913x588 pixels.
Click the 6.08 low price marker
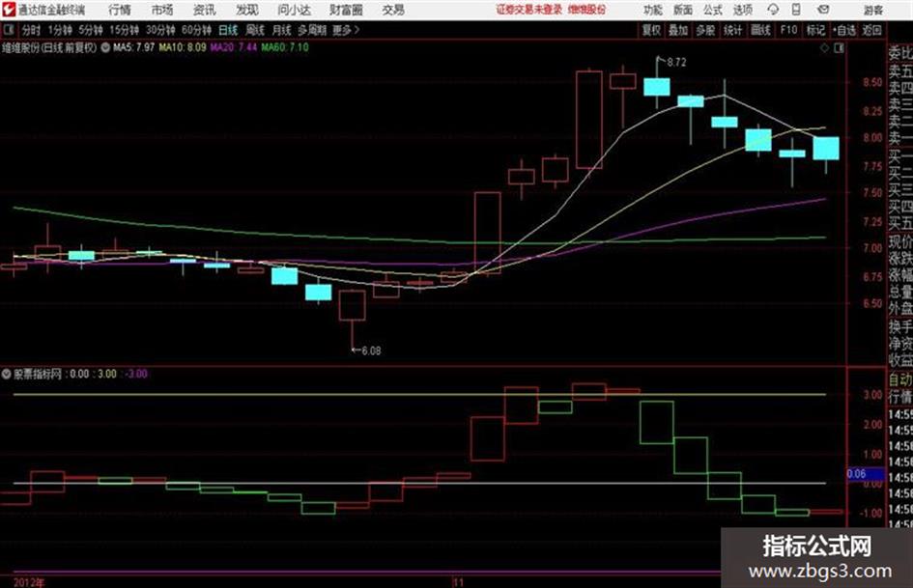pyautogui.click(x=371, y=351)
